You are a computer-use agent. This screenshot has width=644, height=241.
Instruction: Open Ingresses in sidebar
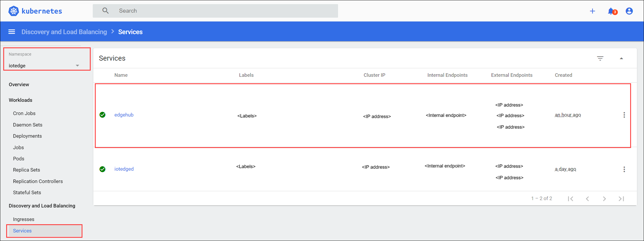pos(24,219)
